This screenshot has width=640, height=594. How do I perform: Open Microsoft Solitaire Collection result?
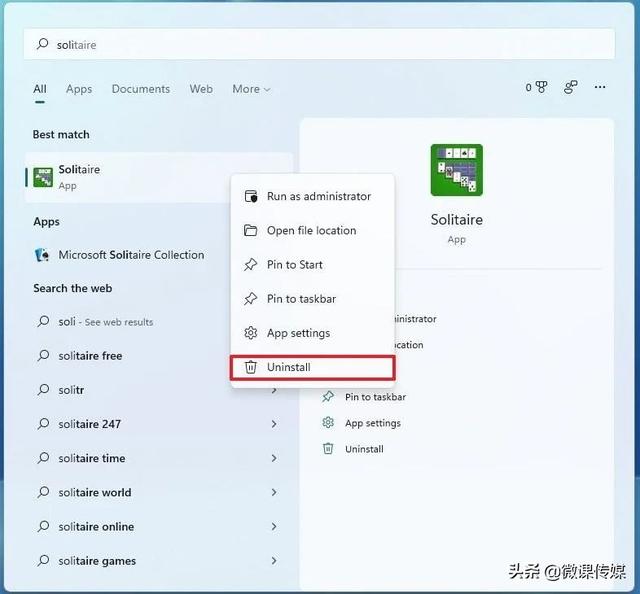pyautogui.click(x=131, y=255)
